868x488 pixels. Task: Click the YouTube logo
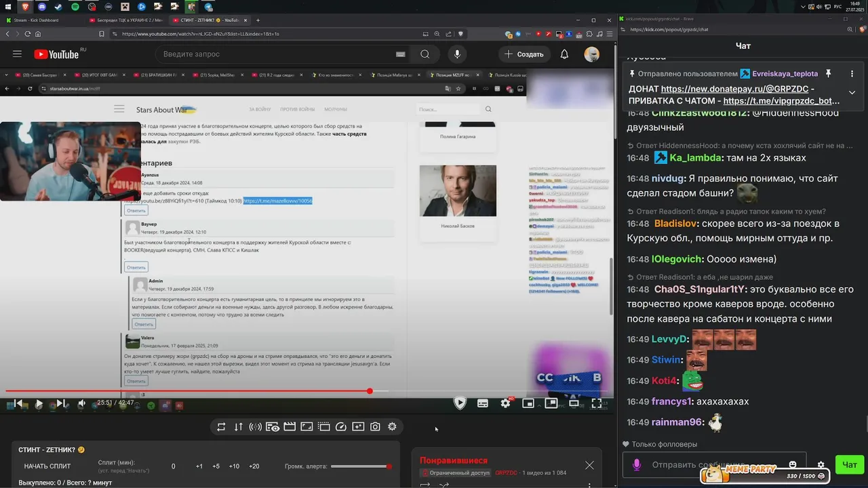56,54
